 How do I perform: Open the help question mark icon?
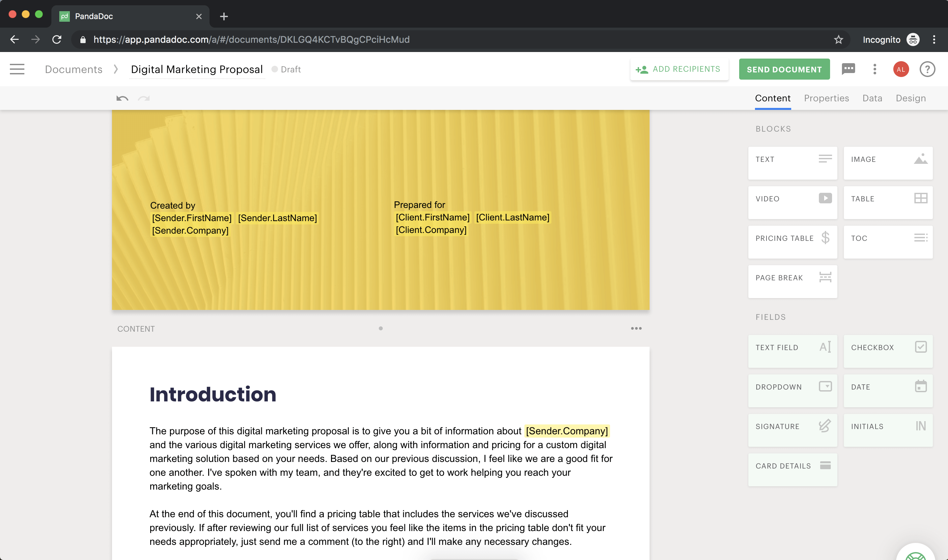[x=927, y=69]
